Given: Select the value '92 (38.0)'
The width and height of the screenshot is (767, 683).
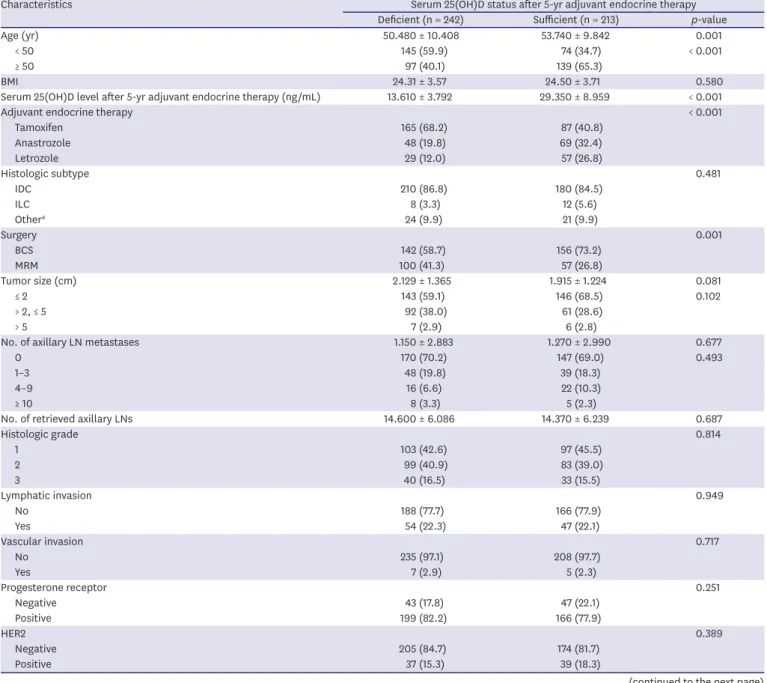Looking at the screenshot, I should click(426, 312).
